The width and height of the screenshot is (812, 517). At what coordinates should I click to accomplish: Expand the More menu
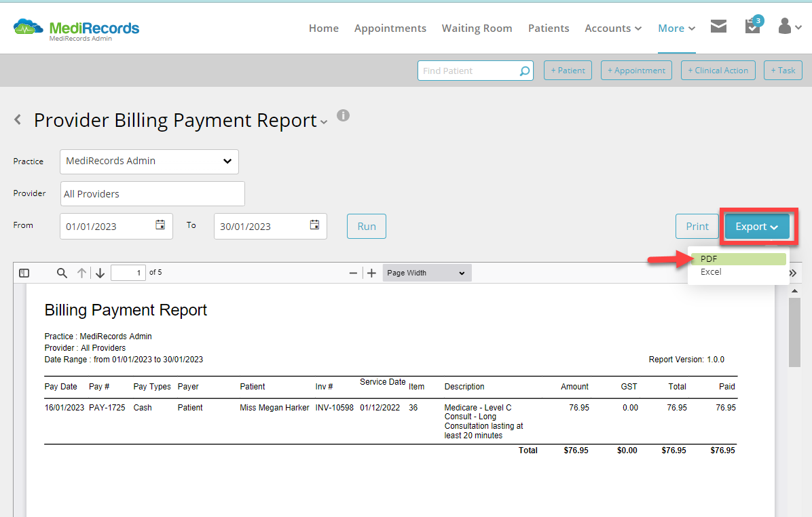point(676,28)
